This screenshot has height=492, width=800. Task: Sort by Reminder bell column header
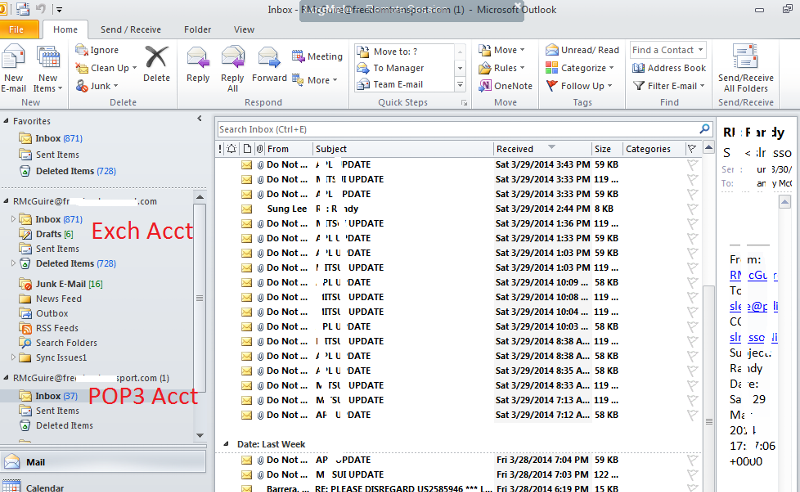[x=232, y=149]
